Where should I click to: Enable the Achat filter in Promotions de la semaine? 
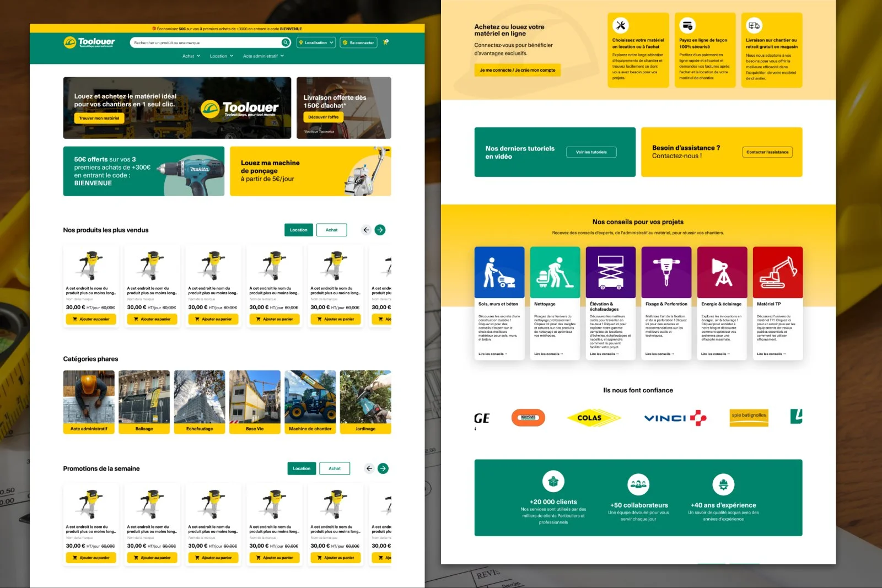[x=335, y=468]
